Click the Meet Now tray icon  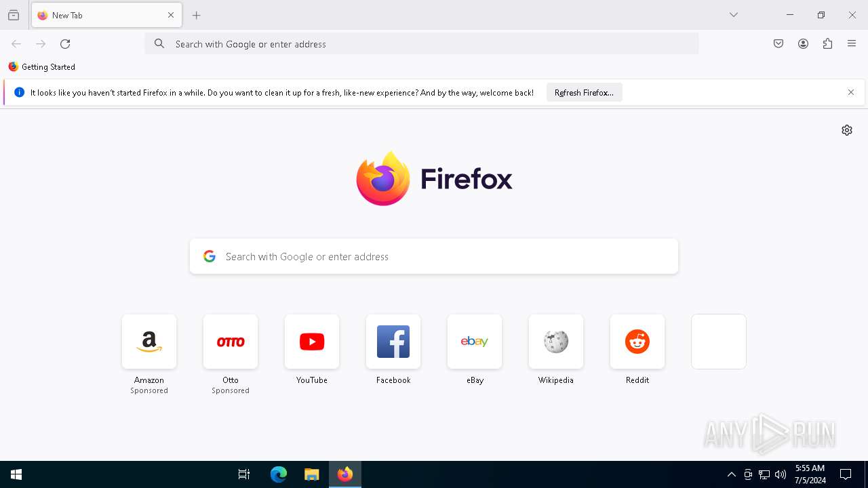click(748, 474)
